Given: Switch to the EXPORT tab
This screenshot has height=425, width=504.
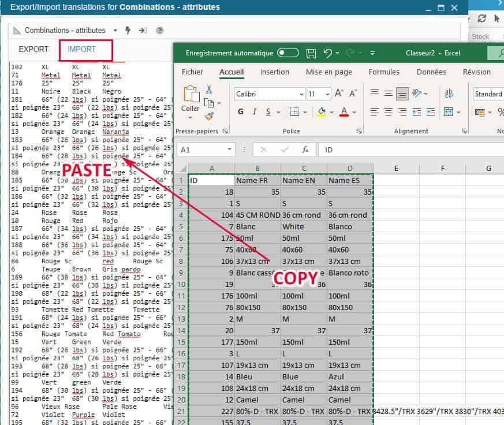Looking at the screenshot, I should coord(33,49).
